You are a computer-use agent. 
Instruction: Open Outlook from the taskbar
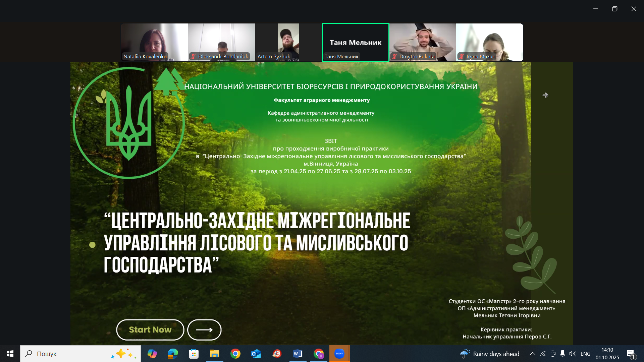tap(256, 354)
